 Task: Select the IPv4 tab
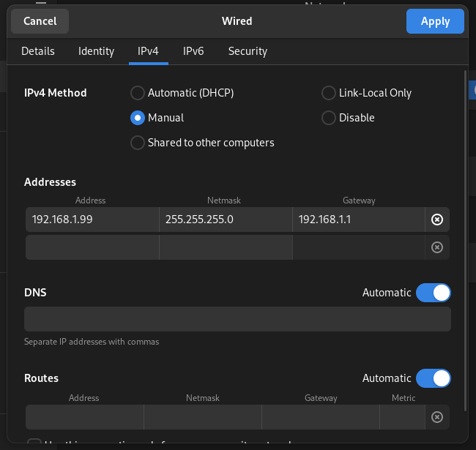pos(148,51)
